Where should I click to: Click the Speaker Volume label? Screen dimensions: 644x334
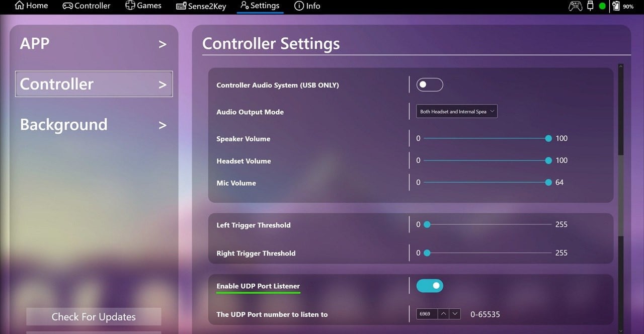[x=244, y=139]
